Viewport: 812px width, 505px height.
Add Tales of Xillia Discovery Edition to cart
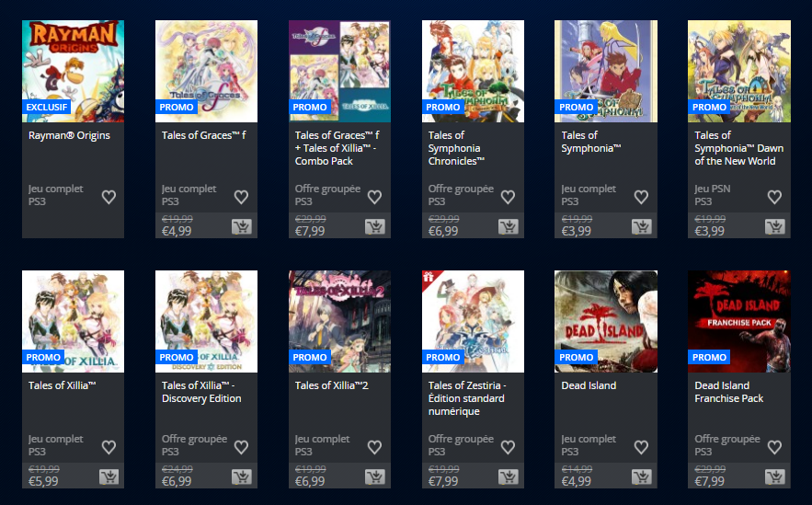coord(241,476)
